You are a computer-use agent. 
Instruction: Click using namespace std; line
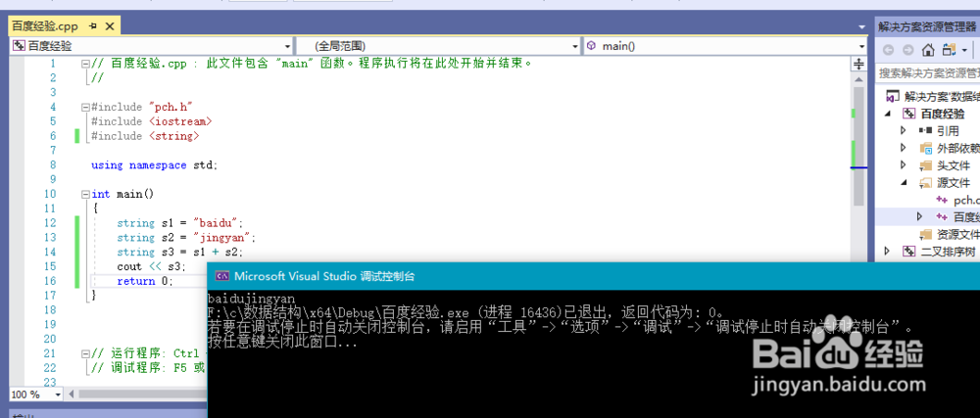click(155, 165)
